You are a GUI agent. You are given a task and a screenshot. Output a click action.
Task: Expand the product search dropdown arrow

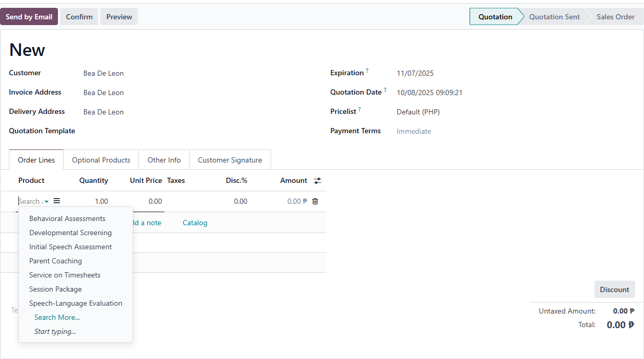[46, 202]
